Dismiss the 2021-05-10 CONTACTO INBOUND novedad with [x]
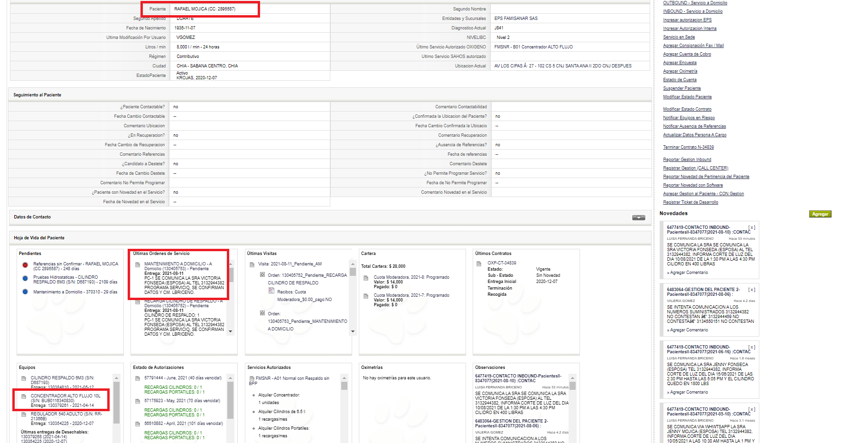868x443 pixels. click(752, 409)
